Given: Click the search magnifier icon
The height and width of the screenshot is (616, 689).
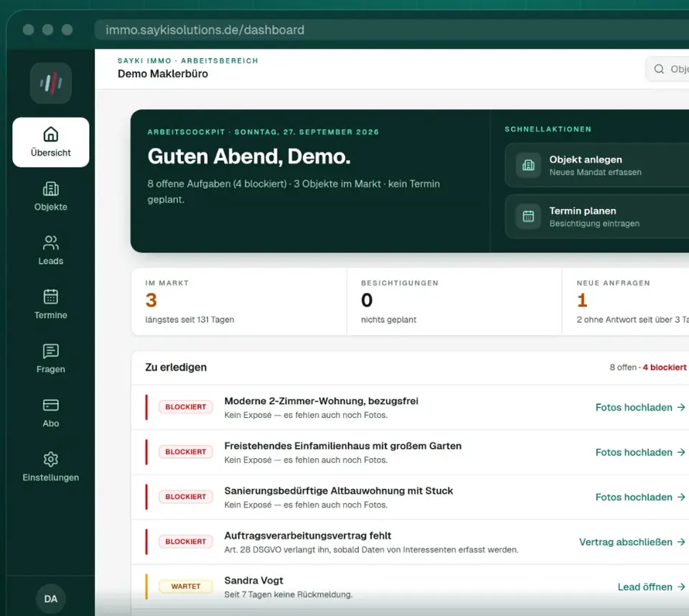Looking at the screenshot, I should point(659,69).
